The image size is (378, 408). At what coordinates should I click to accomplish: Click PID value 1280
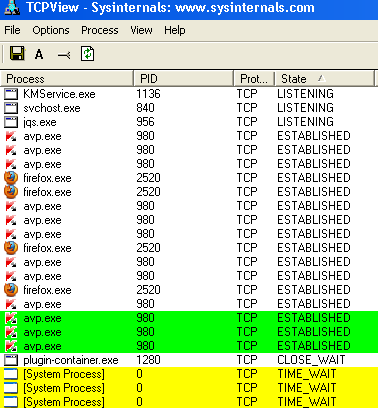[148, 360]
